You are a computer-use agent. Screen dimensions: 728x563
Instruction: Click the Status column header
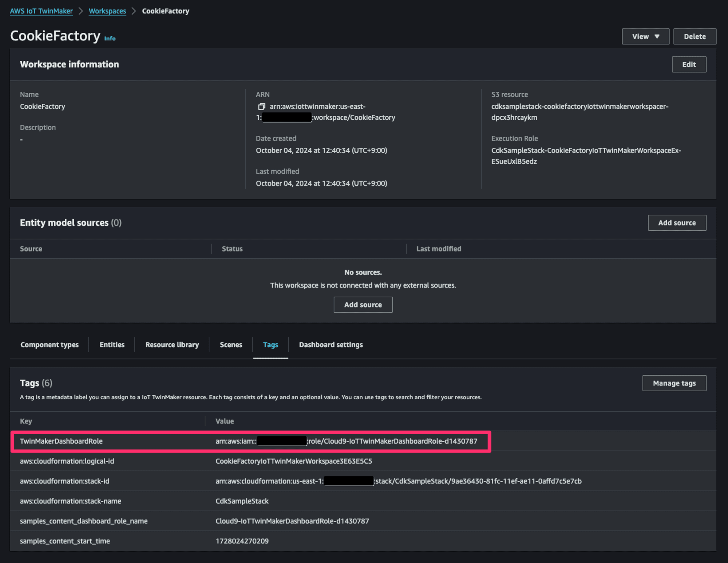click(232, 249)
